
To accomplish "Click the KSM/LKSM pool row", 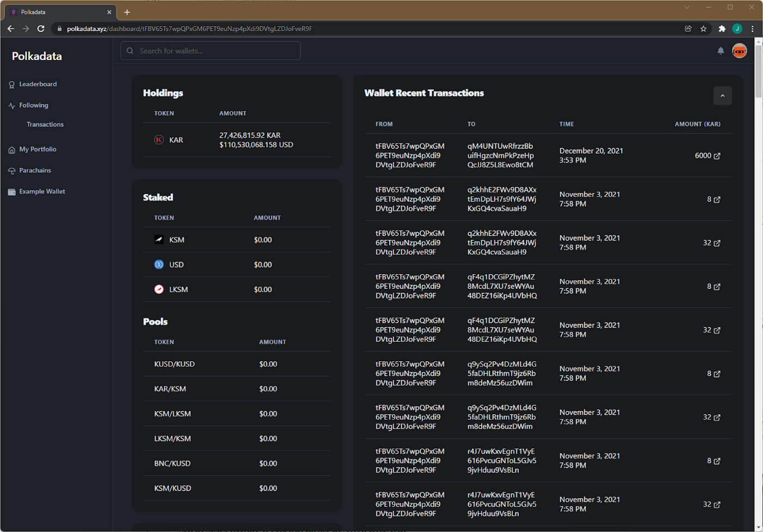I will pyautogui.click(x=237, y=414).
